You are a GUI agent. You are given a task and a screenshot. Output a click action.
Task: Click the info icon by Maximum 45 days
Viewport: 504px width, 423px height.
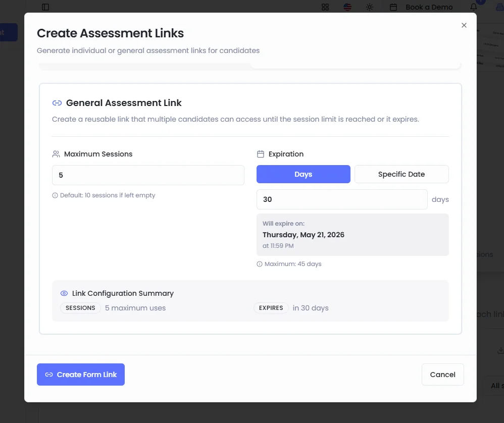point(260,264)
